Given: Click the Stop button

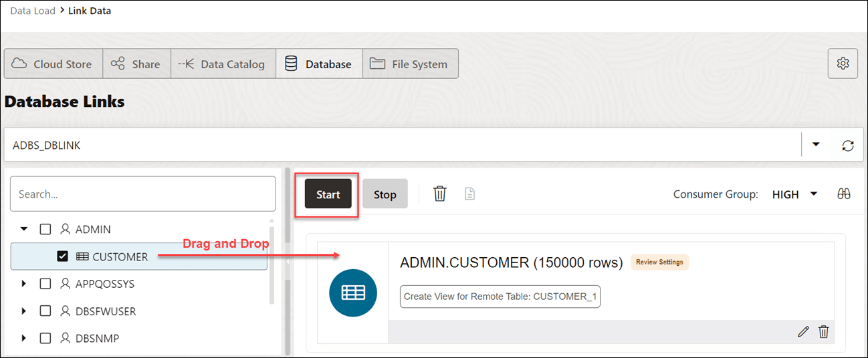Looking at the screenshot, I should 385,194.
